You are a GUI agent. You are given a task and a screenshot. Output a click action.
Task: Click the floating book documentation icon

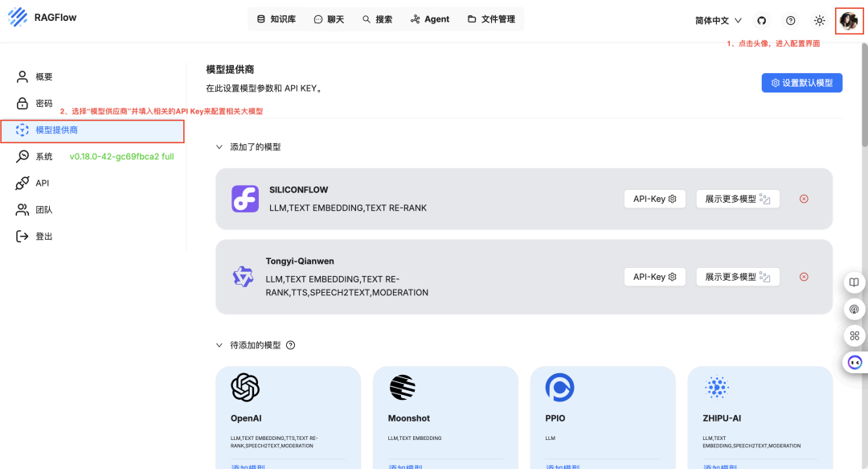854,282
